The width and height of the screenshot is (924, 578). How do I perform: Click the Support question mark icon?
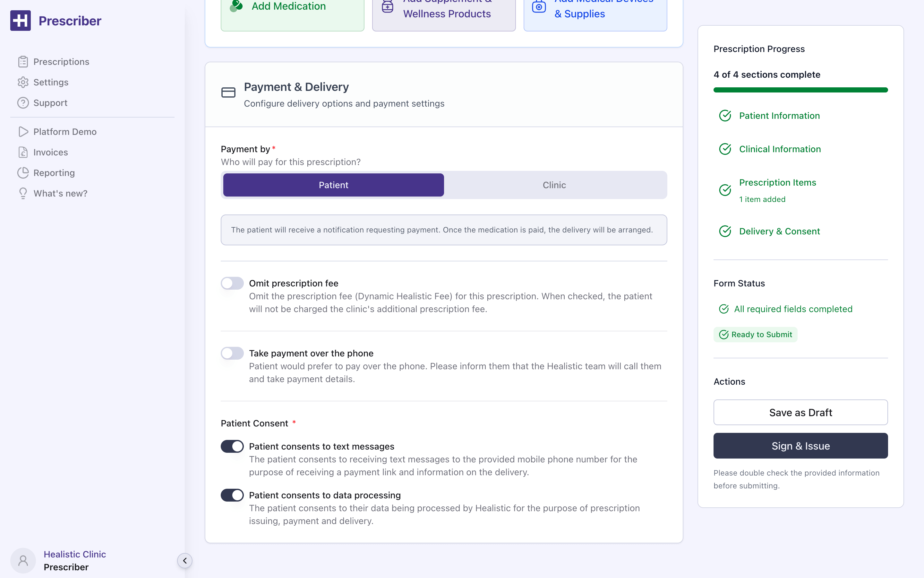coord(23,103)
